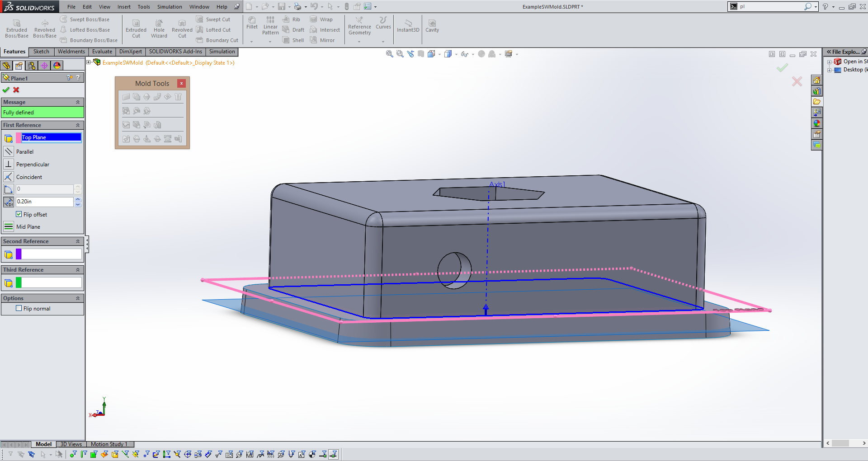The height and width of the screenshot is (461, 868).
Task: Open Reference Geometry dropdown arrow
Action: (359, 42)
